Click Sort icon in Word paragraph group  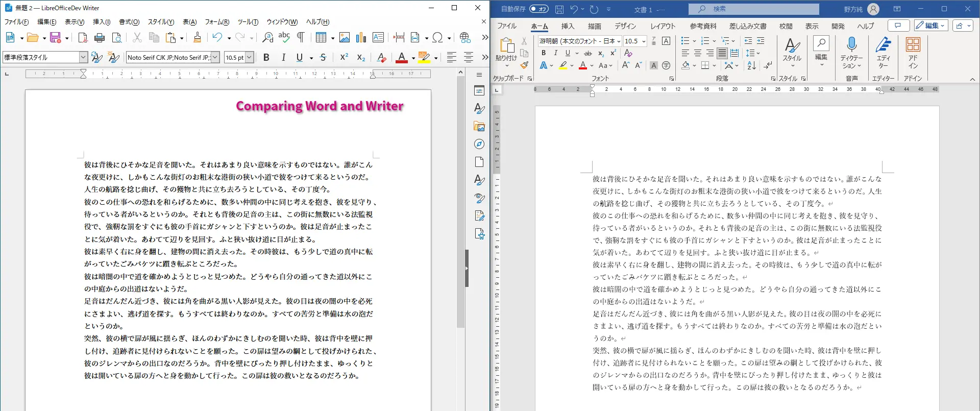tap(752, 65)
